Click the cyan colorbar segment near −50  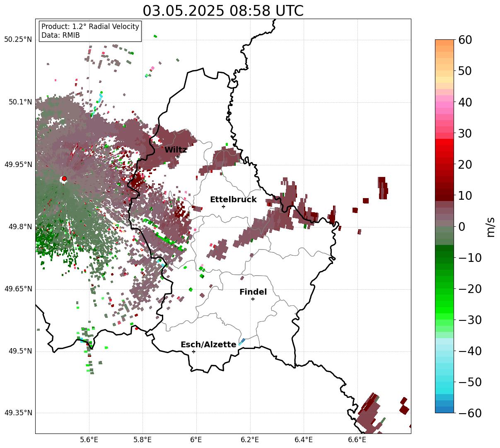pos(444,385)
